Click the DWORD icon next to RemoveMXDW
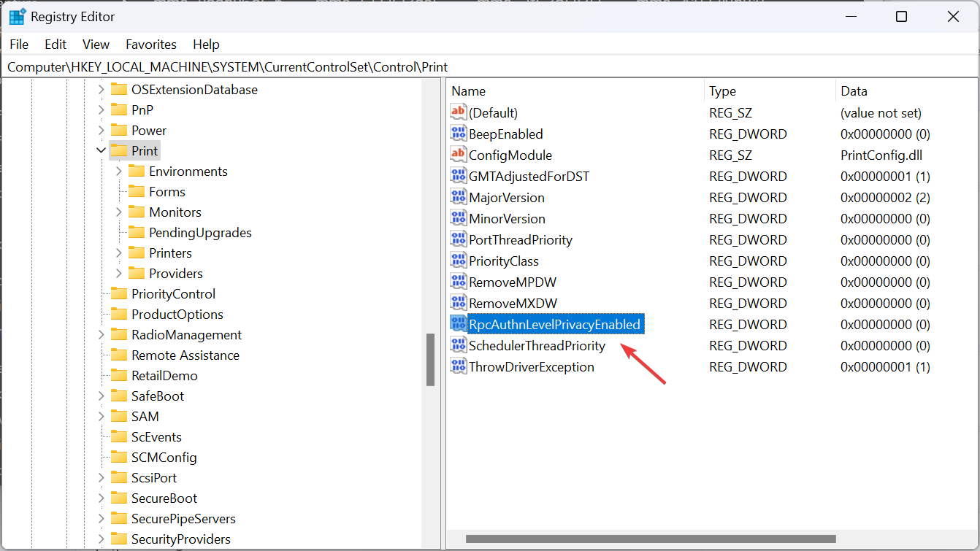This screenshot has width=980, height=551. 458,303
